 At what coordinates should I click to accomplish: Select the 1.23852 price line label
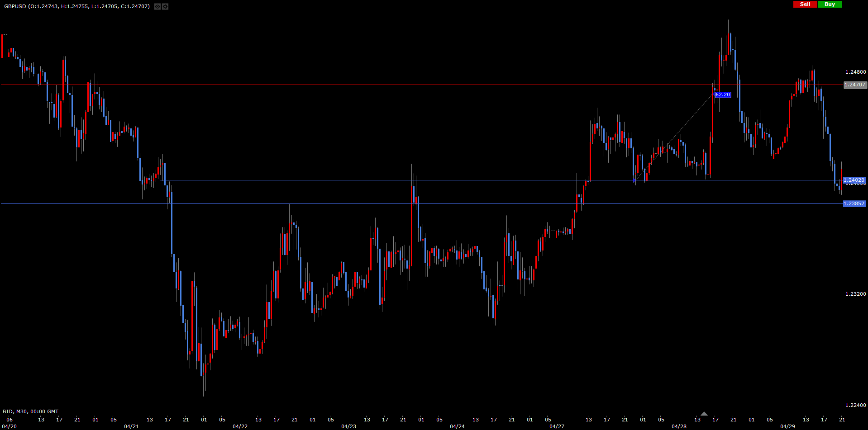854,203
